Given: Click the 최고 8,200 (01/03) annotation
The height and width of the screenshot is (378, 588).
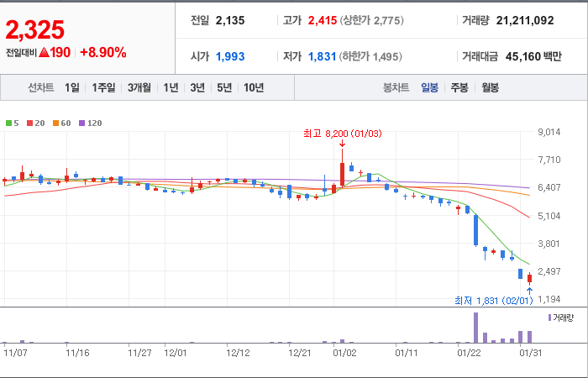Looking at the screenshot, I should [x=343, y=134].
